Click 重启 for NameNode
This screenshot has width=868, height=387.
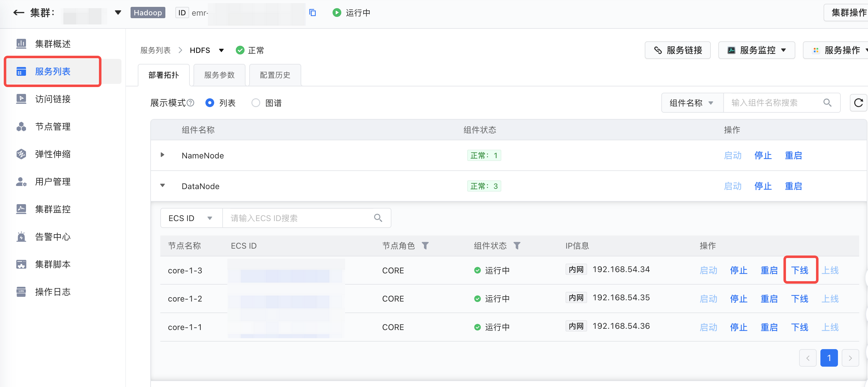(x=793, y=156)
